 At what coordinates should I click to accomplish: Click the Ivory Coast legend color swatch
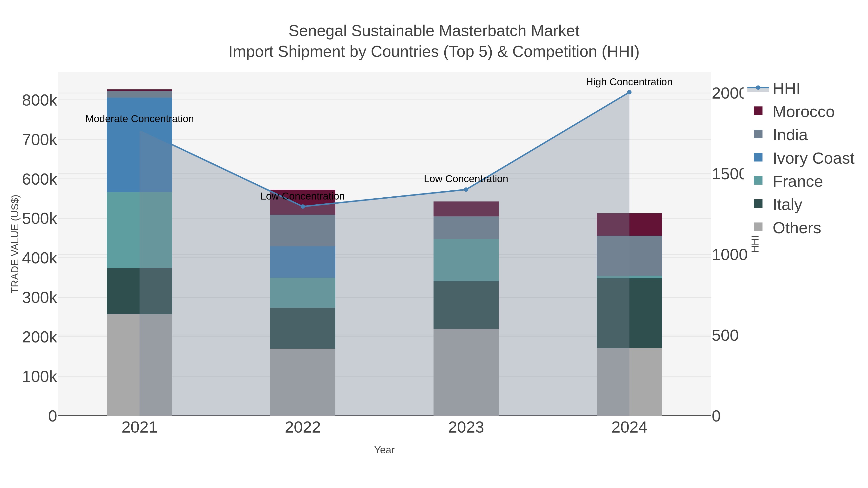coord(758,157)
